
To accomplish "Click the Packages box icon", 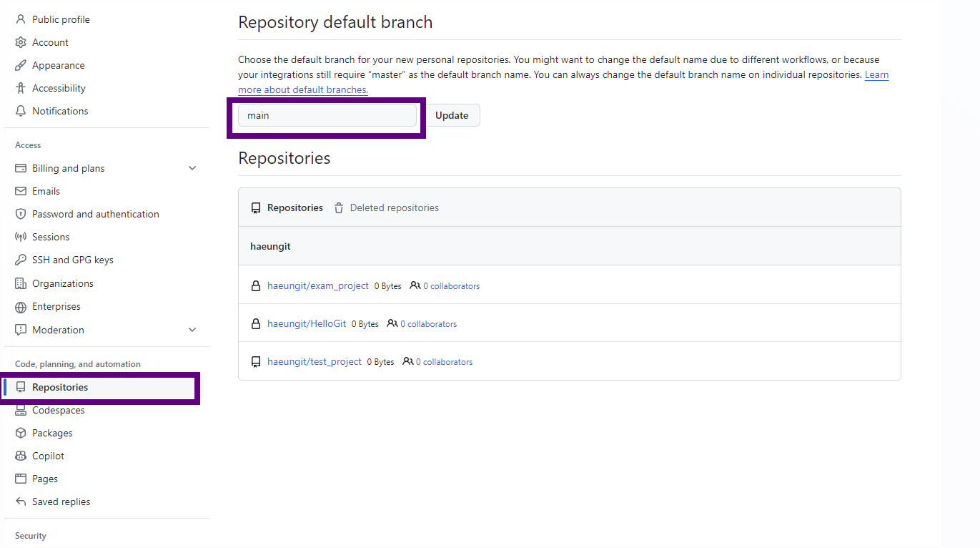I will 21,433.
